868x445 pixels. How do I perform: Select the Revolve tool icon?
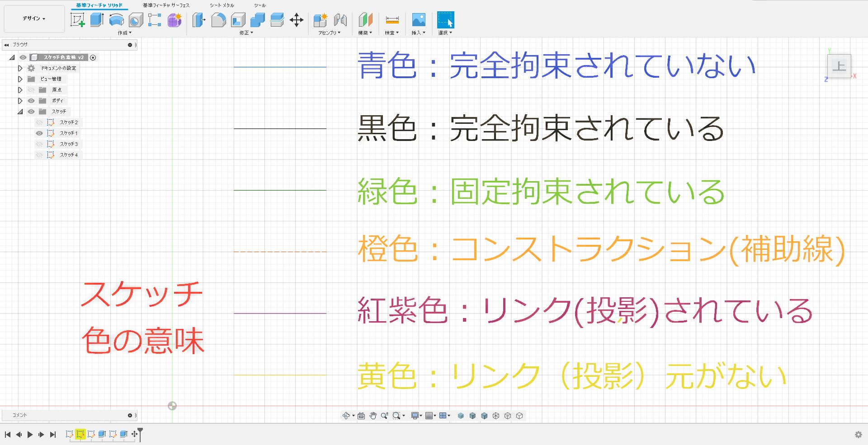pos(117,20)
